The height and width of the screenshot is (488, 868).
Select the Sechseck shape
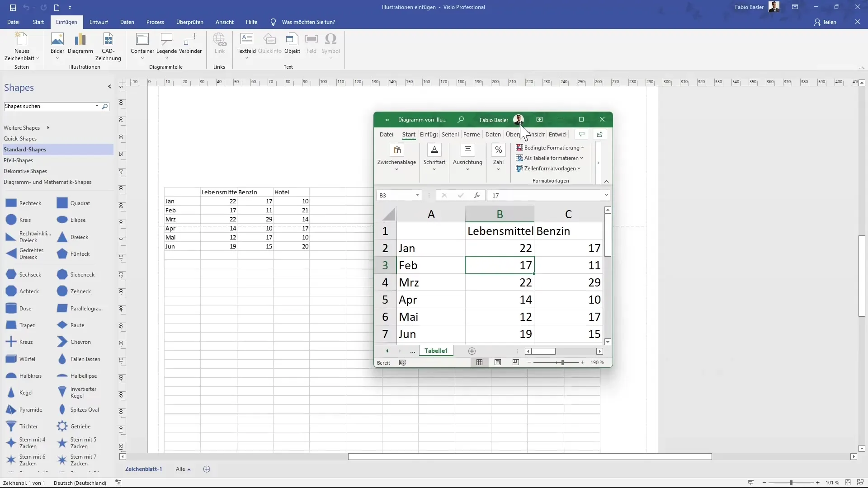click(x=24, y=275)
